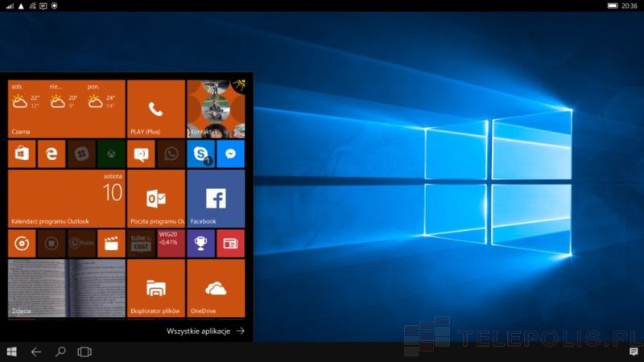Open the Skype tile with badge
Viewport: 644px width, 362px height.
pyautogui.click(x=200, y=154)
